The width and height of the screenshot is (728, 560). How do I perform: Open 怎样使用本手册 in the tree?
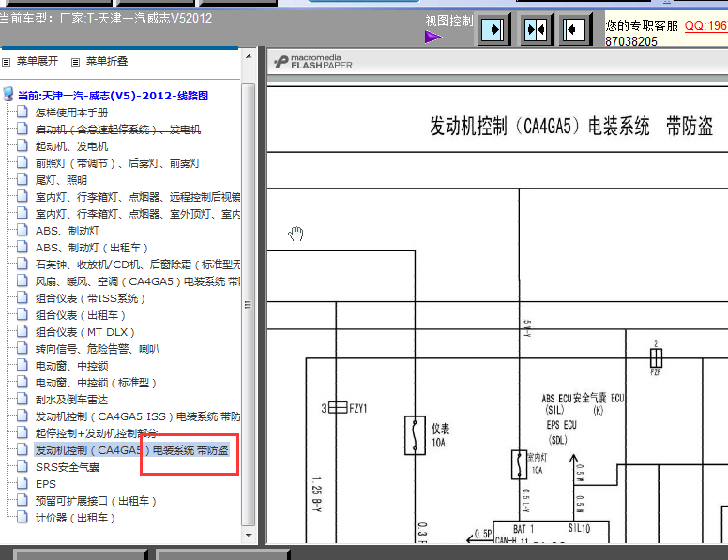click(x=71, y=113)
